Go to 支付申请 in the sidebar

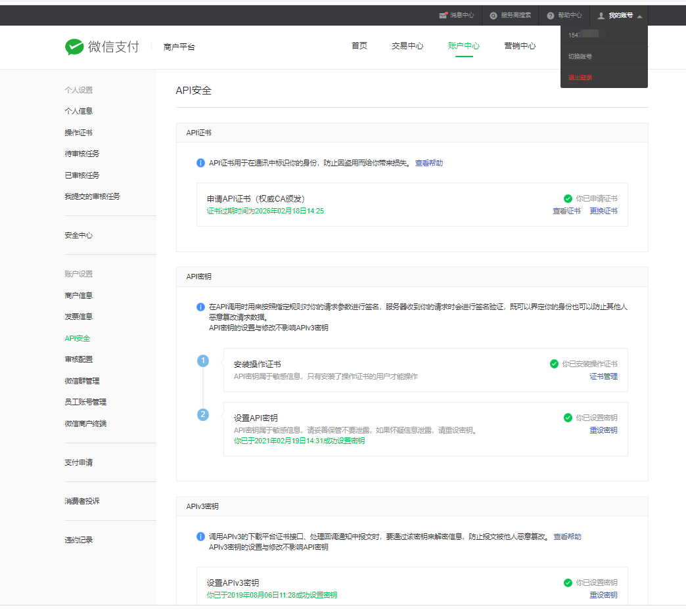[79, 462]
